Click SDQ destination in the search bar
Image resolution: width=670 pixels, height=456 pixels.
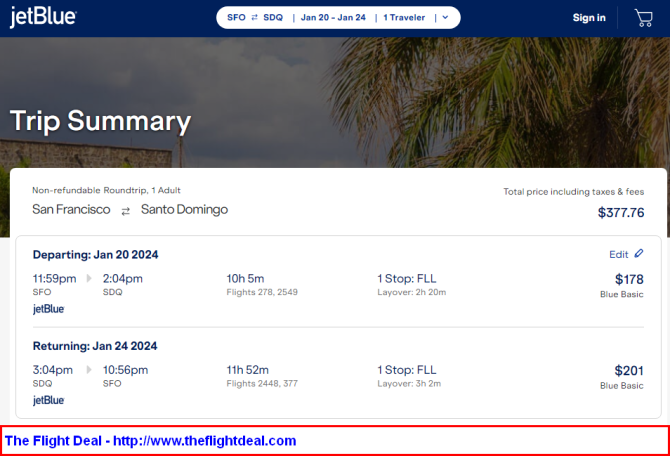coord(273,18)
